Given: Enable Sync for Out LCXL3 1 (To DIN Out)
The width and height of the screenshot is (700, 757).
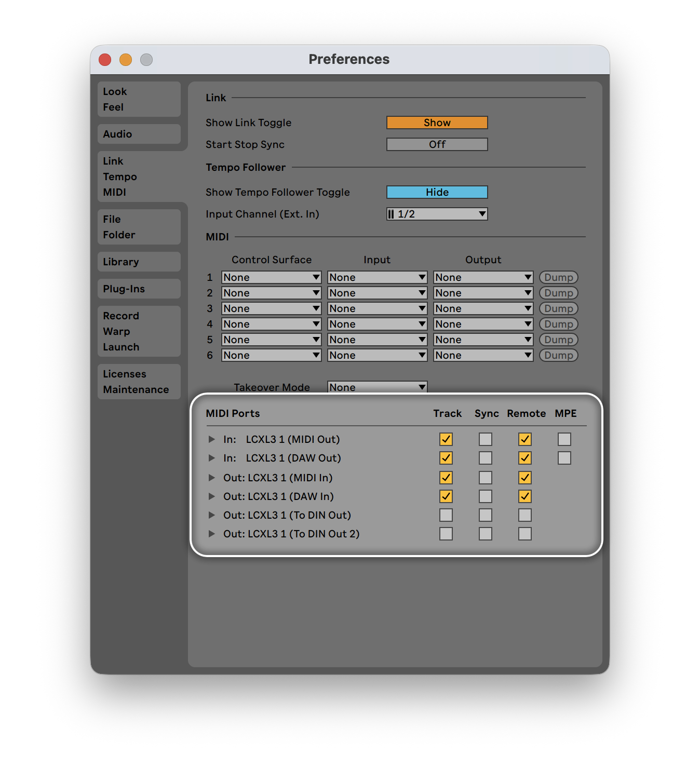Looking at the screenshot, I should coord(486,515).
